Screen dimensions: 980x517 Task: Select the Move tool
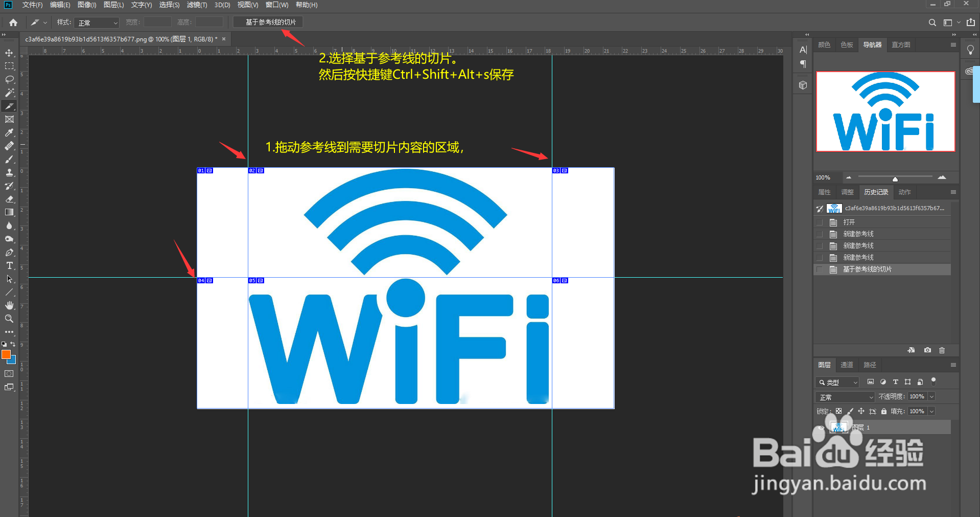[x=9, y=53]
